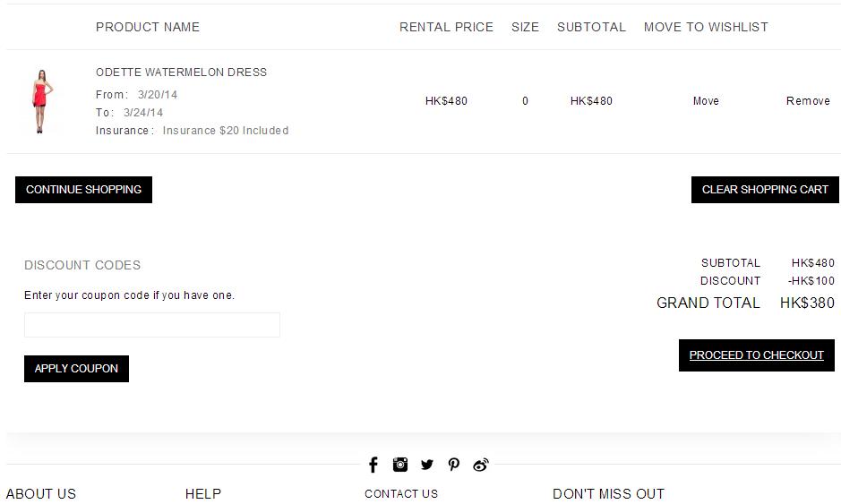Proceed to checkout
The image size is (841, 504).
click(x=756, y=355)
